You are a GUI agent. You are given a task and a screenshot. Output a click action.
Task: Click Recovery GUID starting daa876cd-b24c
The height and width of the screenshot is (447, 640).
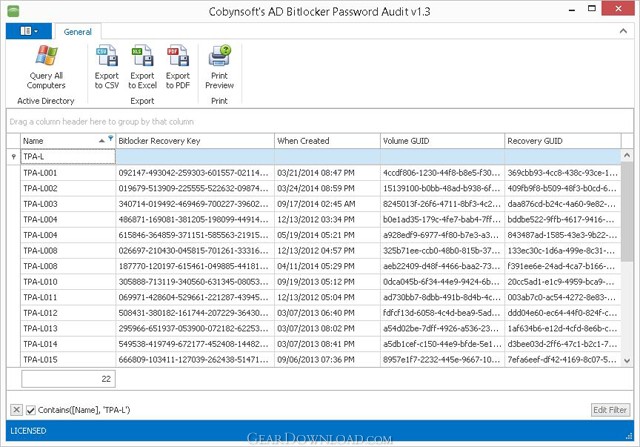[563, 204]
